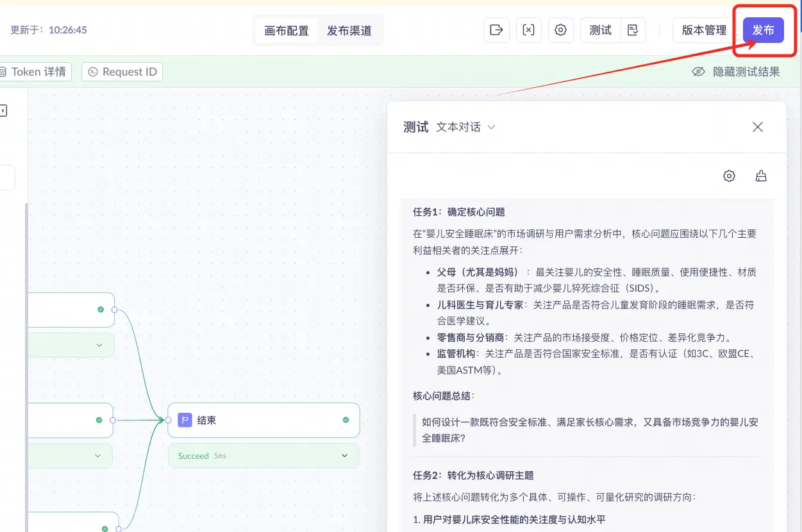Click the 发布 button
This screenshot has height=532, width=802.
pyautogui.click(x=763, y=30)
